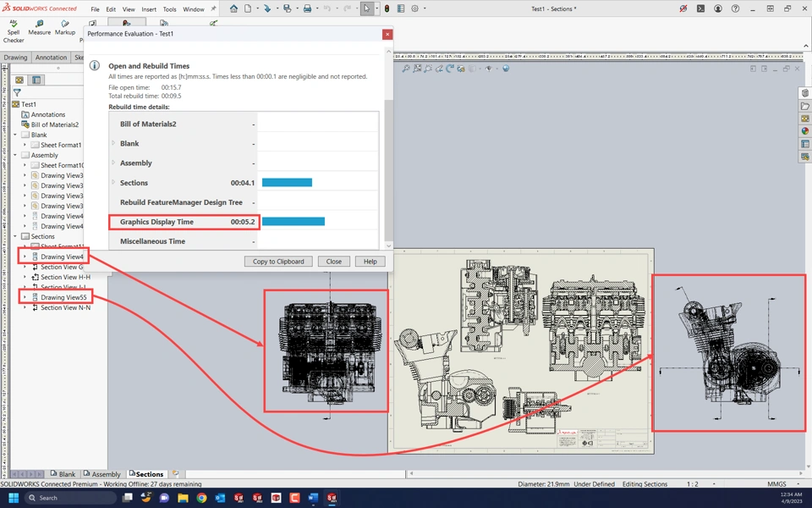Click the Home icon in top toolbar
Screen dimensions: 812x508
(x=234, y=8)
